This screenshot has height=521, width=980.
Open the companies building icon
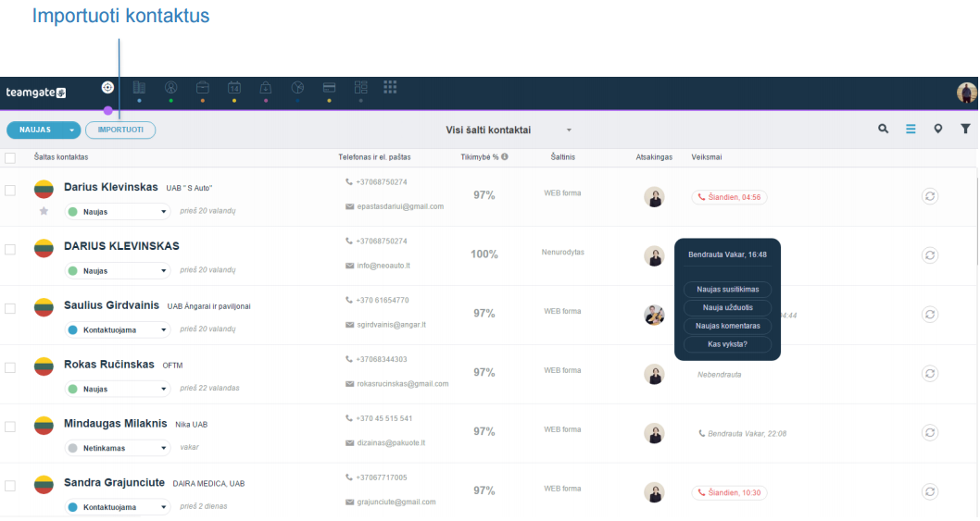coord(139,88)
